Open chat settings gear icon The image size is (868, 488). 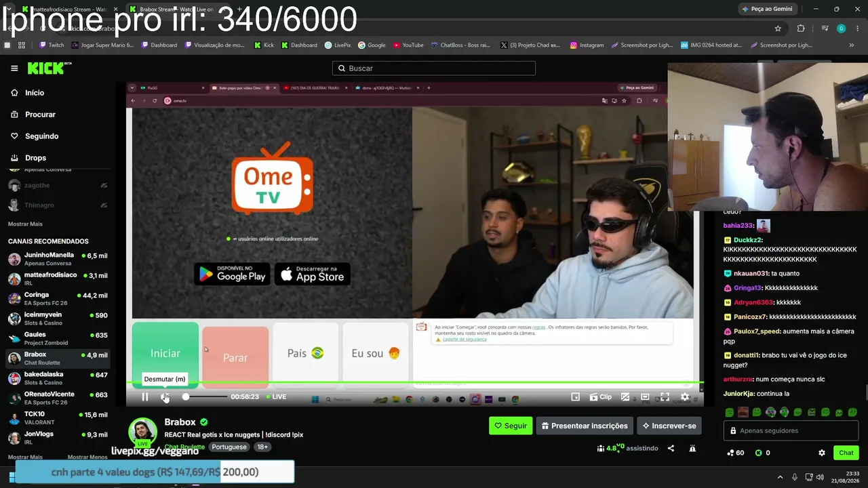tap(822, 453)
